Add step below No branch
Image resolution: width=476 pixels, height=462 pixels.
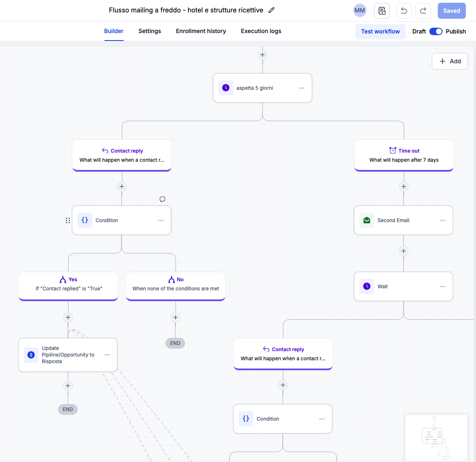[176, 318]
